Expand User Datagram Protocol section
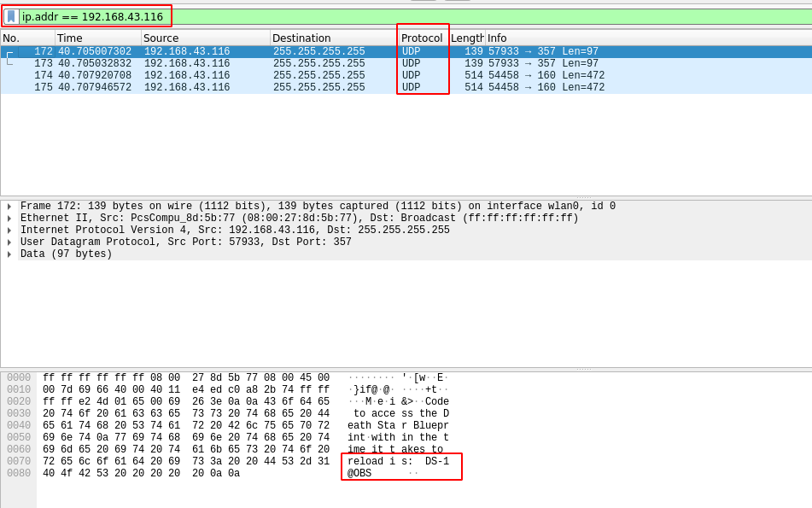Viewport: 812px width, 508px height. point(9,242)
